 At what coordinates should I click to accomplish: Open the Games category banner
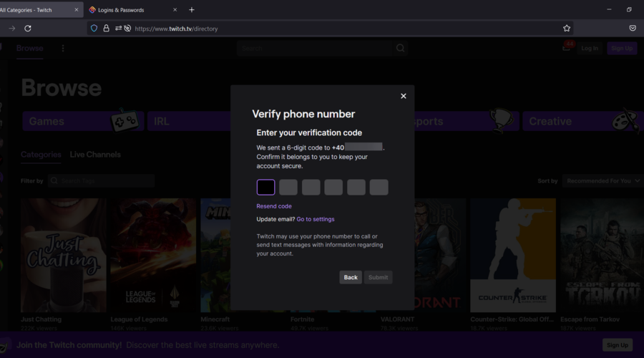pyautogui.click(x=83, y=121)
